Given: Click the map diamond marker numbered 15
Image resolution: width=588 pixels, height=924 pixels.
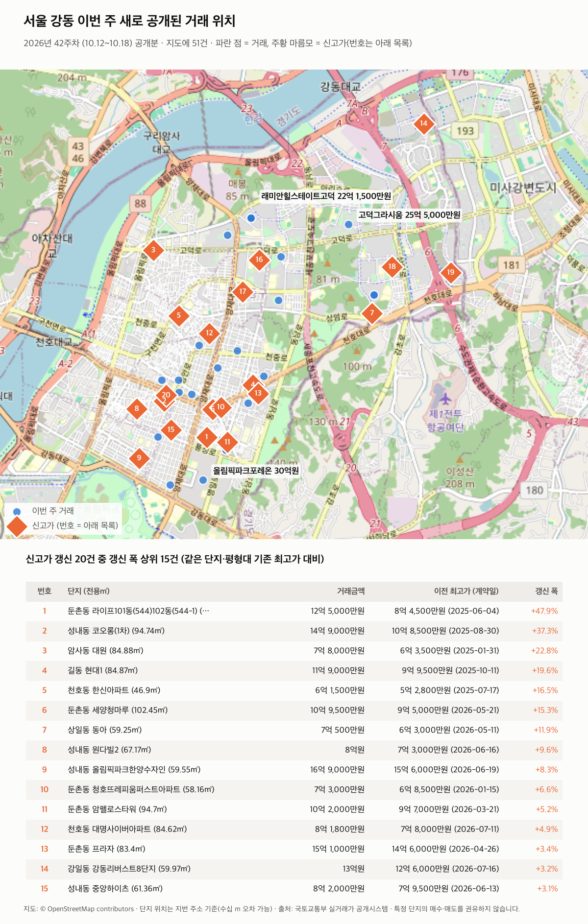Looking at the screenshot, I should [x=171, y=429].
